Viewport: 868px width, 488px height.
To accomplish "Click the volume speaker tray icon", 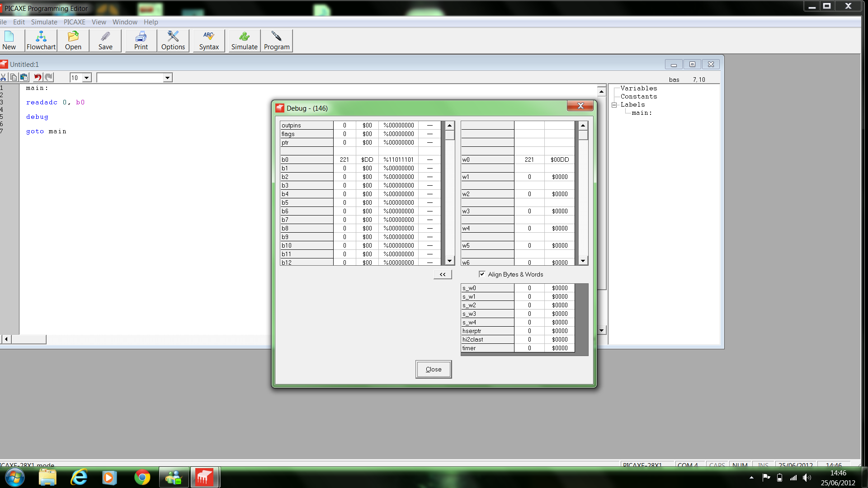I will [x=807, y=478].
